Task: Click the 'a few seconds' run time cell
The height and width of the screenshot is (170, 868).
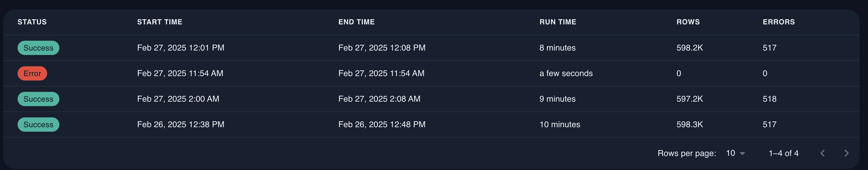Action: 566,73
